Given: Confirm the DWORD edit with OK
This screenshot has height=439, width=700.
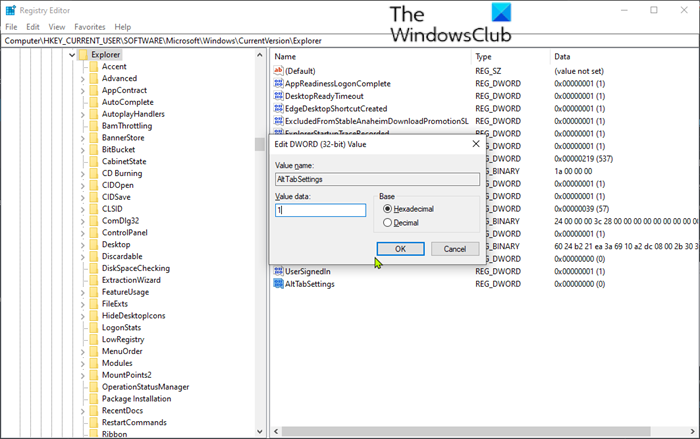Looking at the screenshot, I should 400,249.
